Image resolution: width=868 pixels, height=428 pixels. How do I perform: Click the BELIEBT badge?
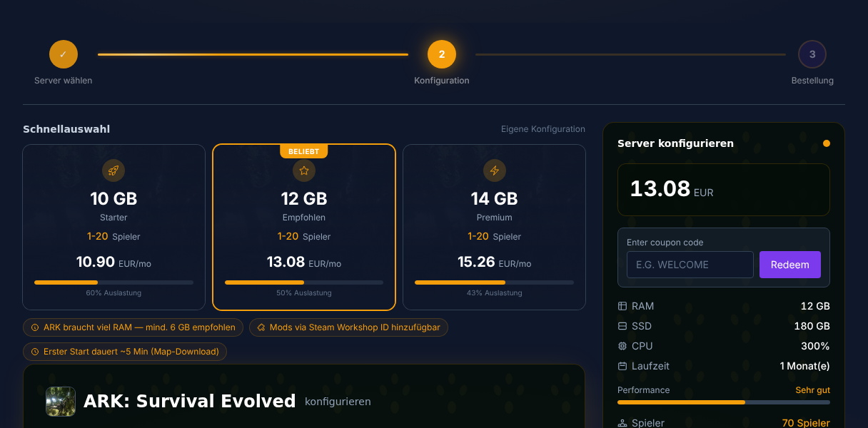304,151
